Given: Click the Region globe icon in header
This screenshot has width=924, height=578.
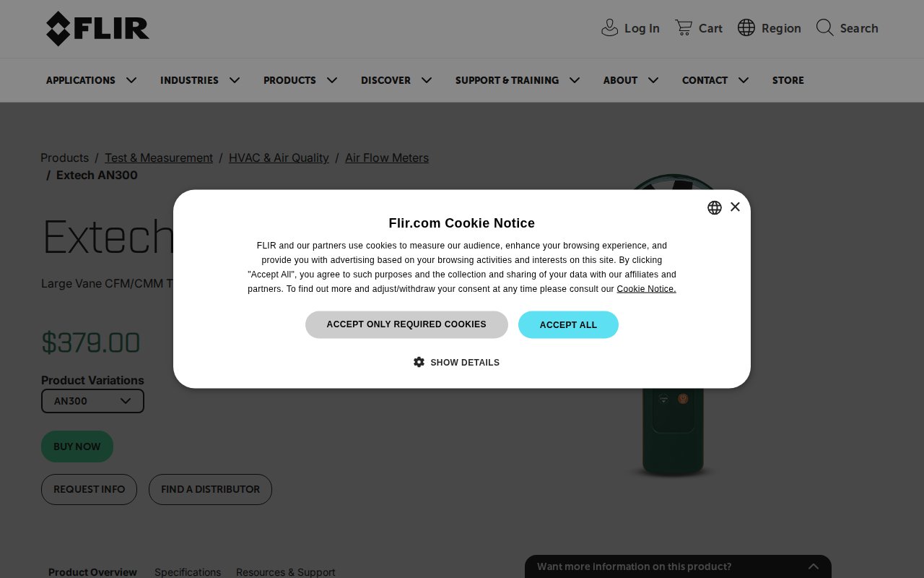Looking at the screenshot, I should point(746,28).
